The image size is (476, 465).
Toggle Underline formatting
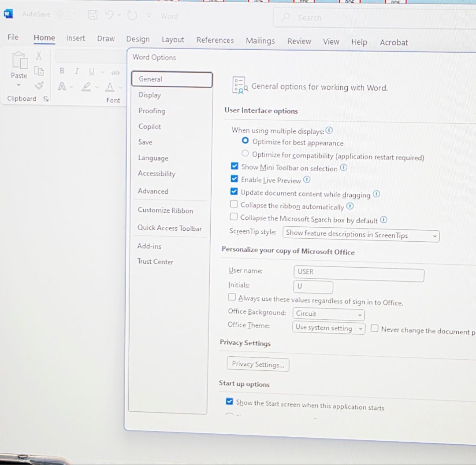[92, 72]
